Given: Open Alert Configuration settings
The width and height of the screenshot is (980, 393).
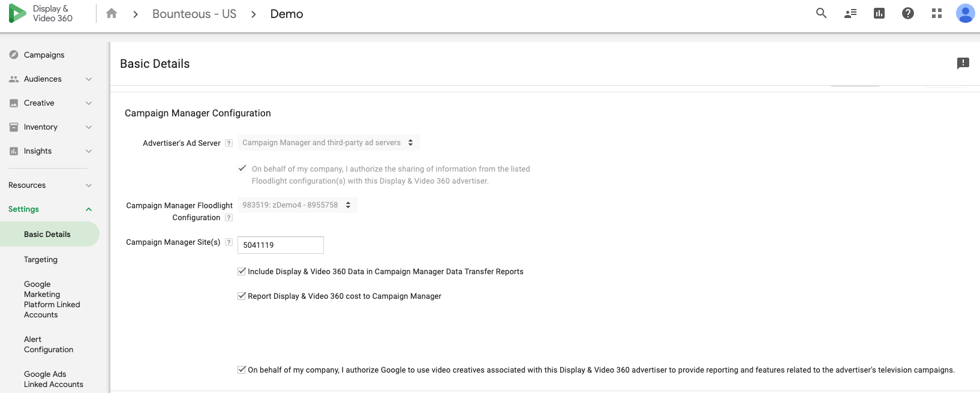Looking at the screenshot, I should [x=49, y=344].
